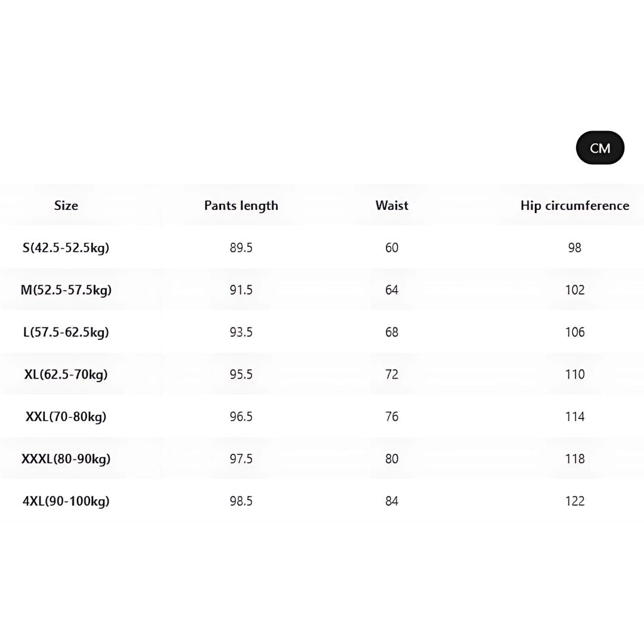Click the Hip circumference column header
Viewport: 644px width, 644px height.
click(575, 205)
